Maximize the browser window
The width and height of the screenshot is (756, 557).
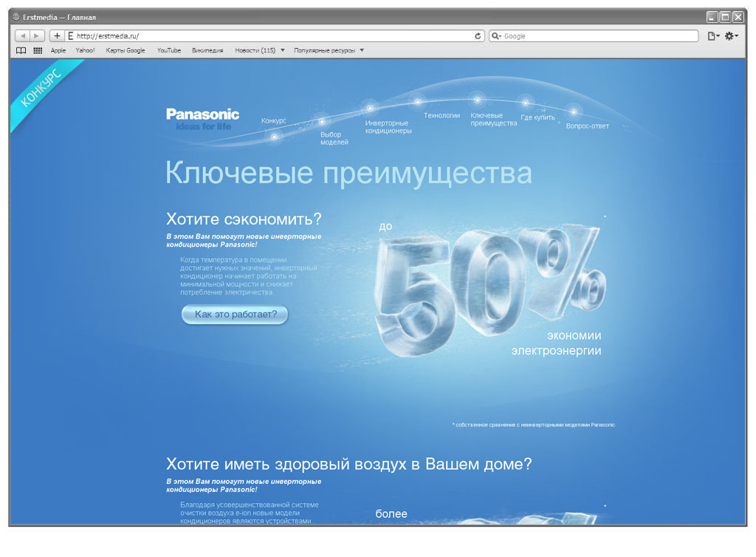click(725, 18)
